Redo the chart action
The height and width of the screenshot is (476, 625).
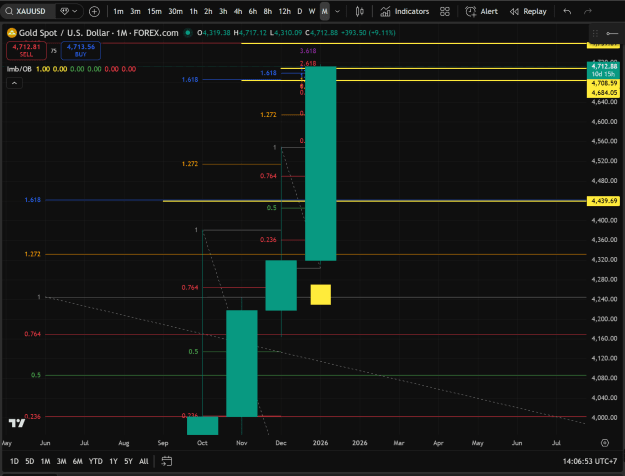pyautogui.click(x=588, y=12)
